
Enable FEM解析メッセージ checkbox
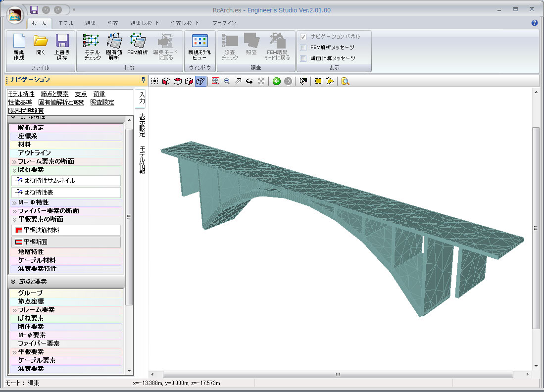tap(303, 48)
